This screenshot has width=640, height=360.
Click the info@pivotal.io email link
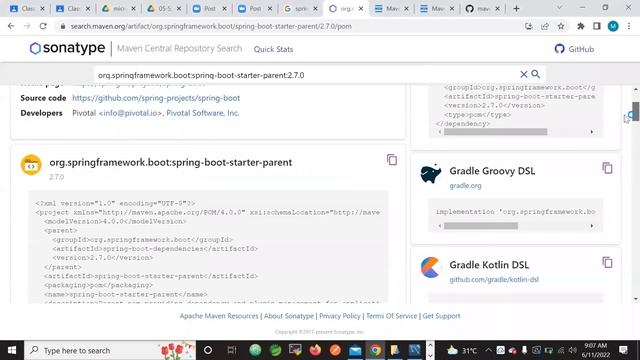point(131,113)
